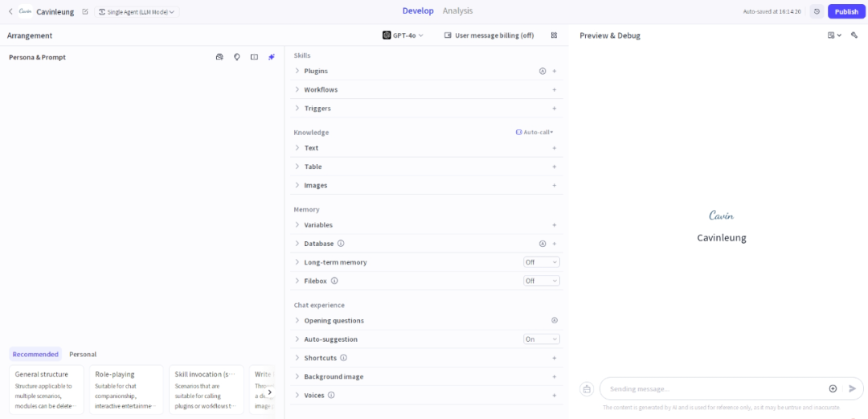The image size is (868, 419).
Task: Open the GPT-4o model dropdown
Action: click(403, 35)
